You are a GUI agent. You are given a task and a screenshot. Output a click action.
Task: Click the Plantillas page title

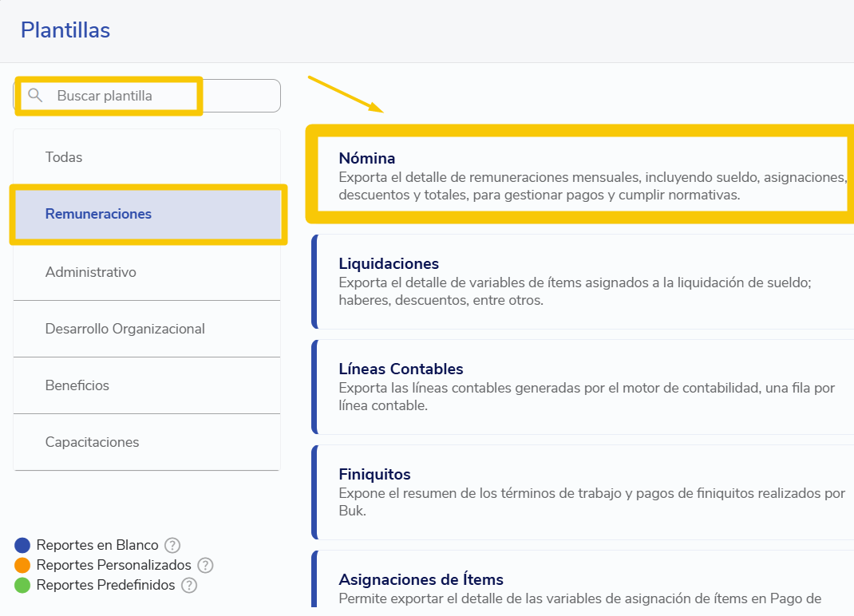[x=65, y=30]
